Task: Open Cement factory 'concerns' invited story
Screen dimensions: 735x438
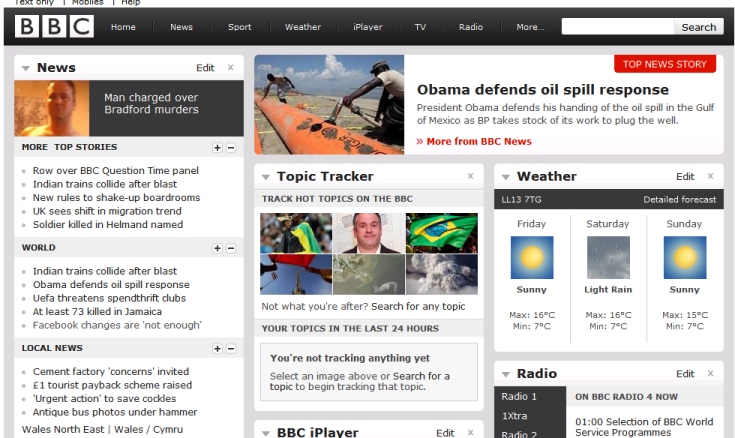Action: pos(111,372)
